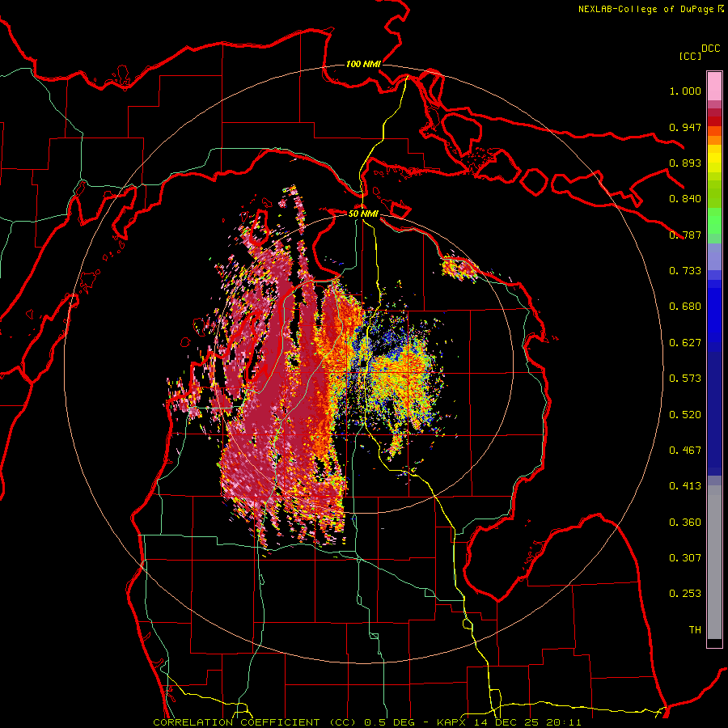The image size is (728, 728).
Task: Click the 0.520 scale value
Action: [x=685, y=415]
